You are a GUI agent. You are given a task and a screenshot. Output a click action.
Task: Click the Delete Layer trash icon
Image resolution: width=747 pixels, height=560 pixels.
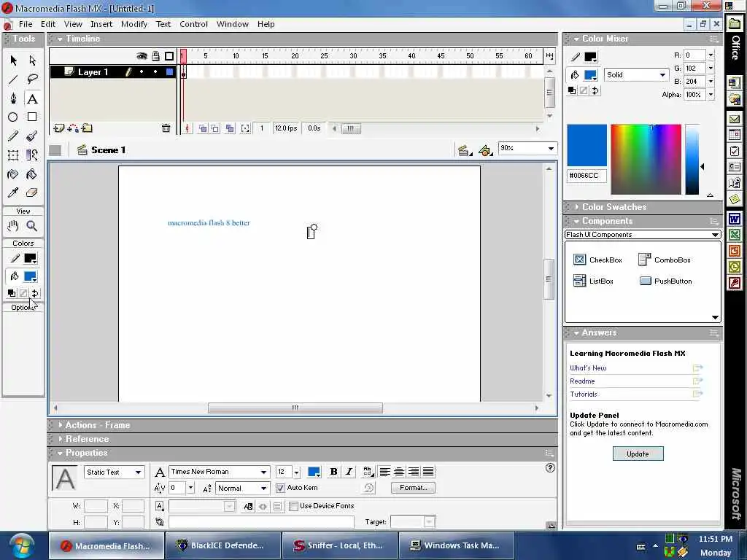coord(166,128)
